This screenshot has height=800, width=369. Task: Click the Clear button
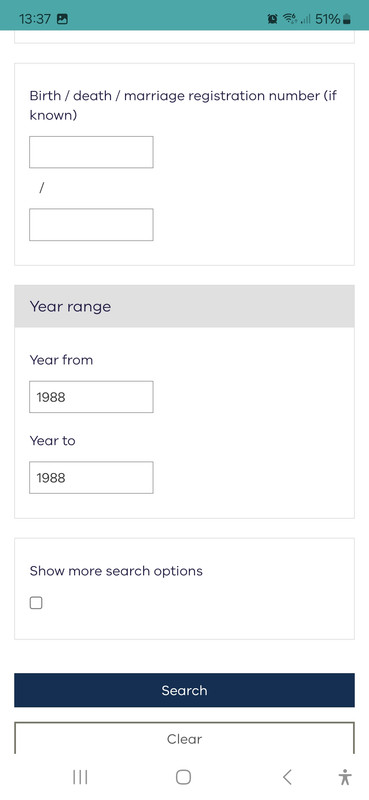184,738
